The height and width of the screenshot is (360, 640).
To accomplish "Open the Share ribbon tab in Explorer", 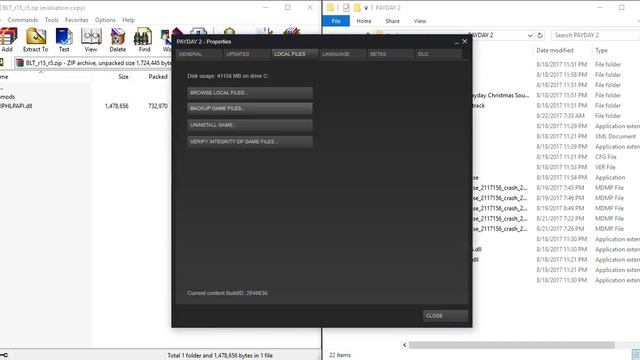I will 392,21.
